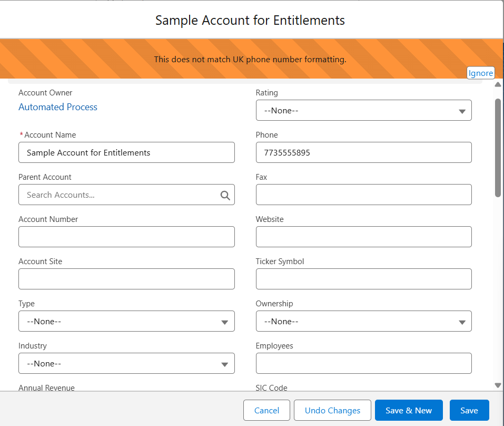Viewport: 504px width, 426px height.
Task: Open the Rating dropdown
Action: [363, 111]
